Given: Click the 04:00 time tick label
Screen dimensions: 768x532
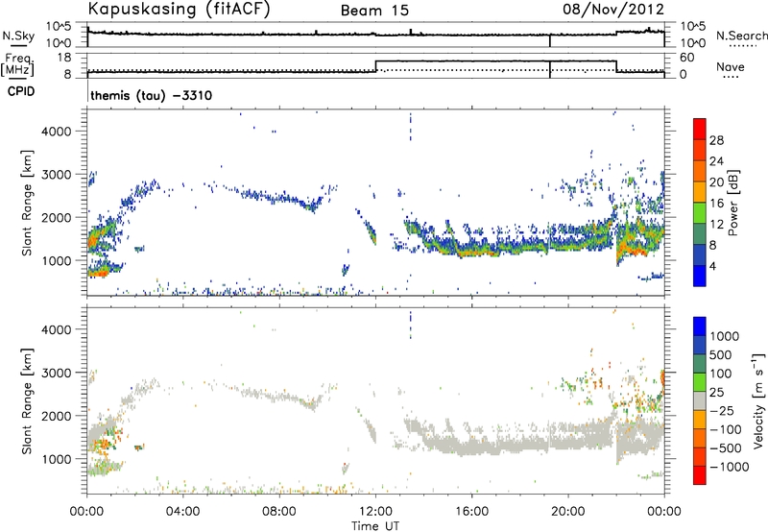Looking at the screenshot, I should coord(183,512).
